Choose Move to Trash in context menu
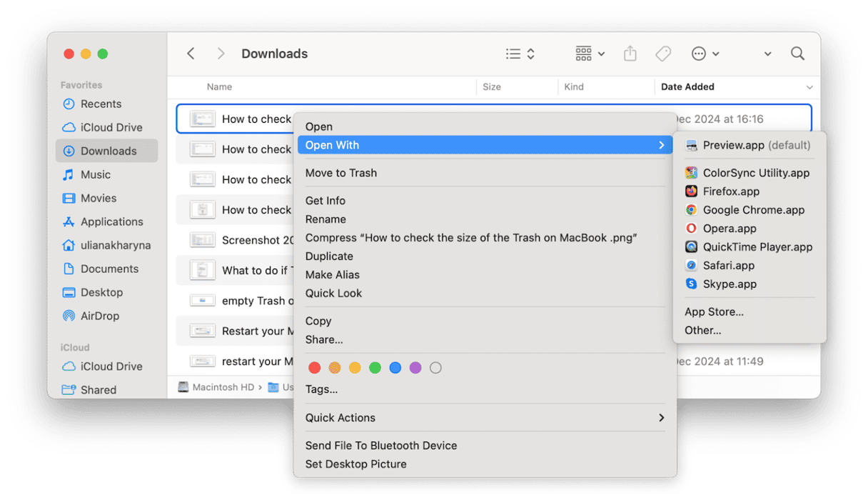868x500 pixels. [x=340, y=173]
